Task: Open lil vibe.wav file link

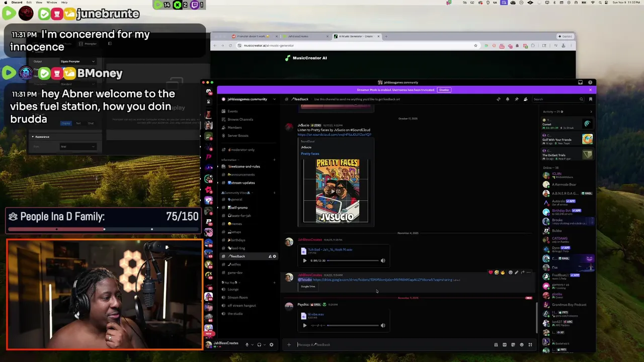Action: pos(316,315)
